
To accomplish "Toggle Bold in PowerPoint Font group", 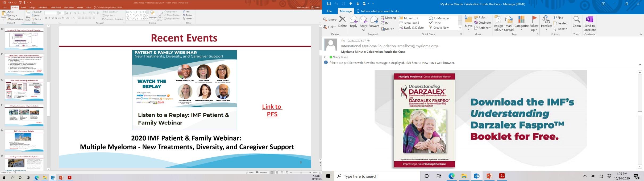I will (46, 18).
